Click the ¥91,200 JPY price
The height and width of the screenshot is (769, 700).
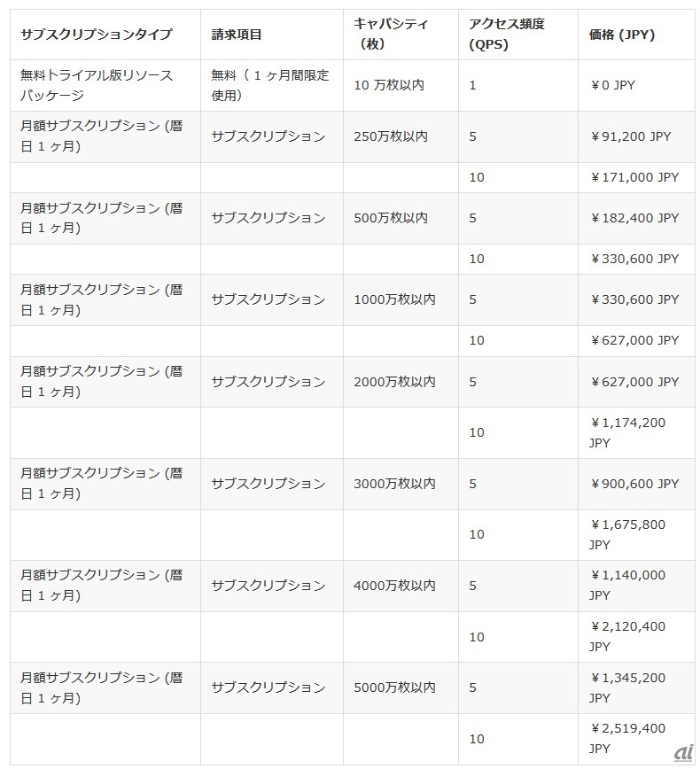(x=630, y=136)
